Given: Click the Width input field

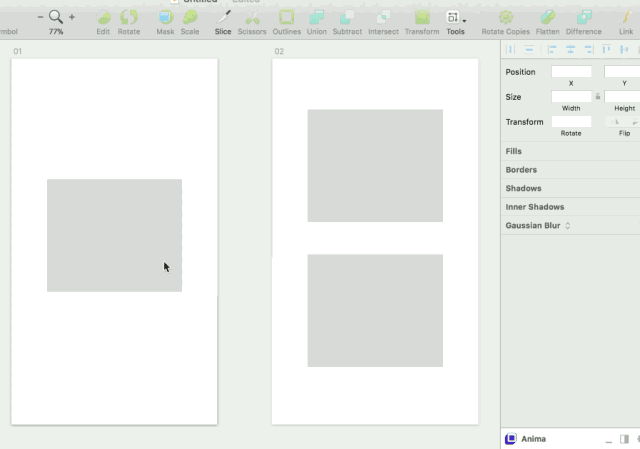Looking at the screenshot, I should point(571,96).
